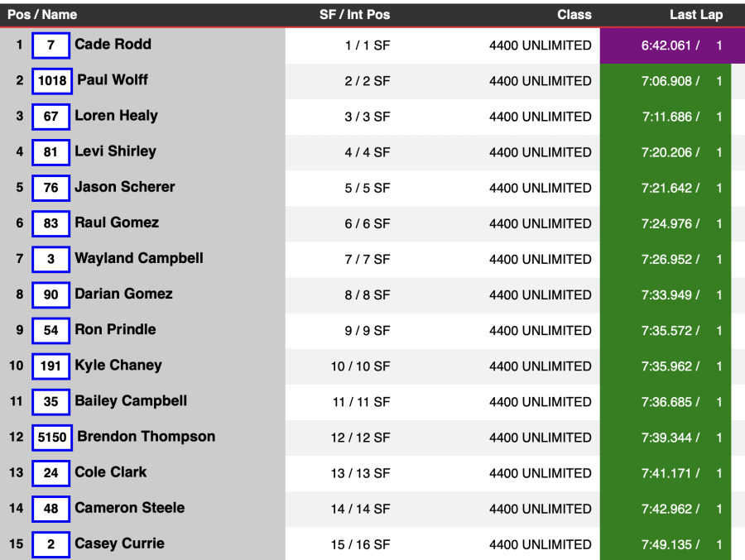Select car number 48 badge
745x560 pixels.
click(50, 509)
